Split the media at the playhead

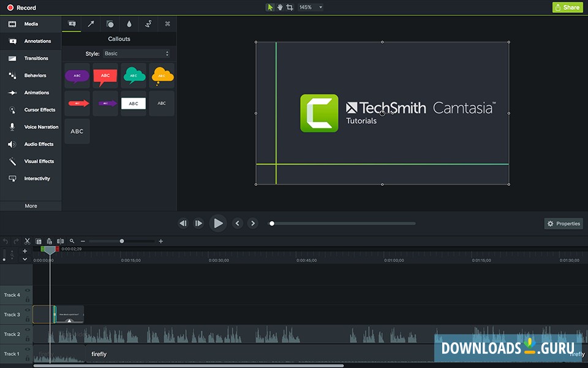(60, 241)
